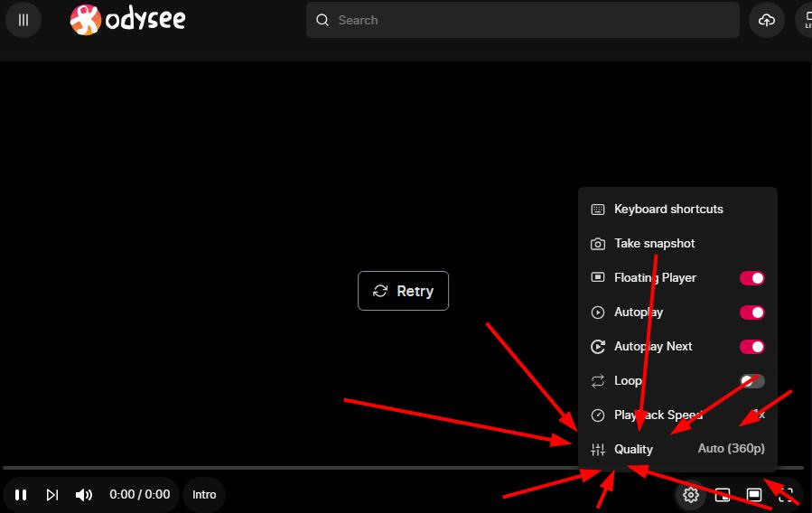Click the Odysee logo
This screenshot has width=812, height=513.
(x=127, y=20)
